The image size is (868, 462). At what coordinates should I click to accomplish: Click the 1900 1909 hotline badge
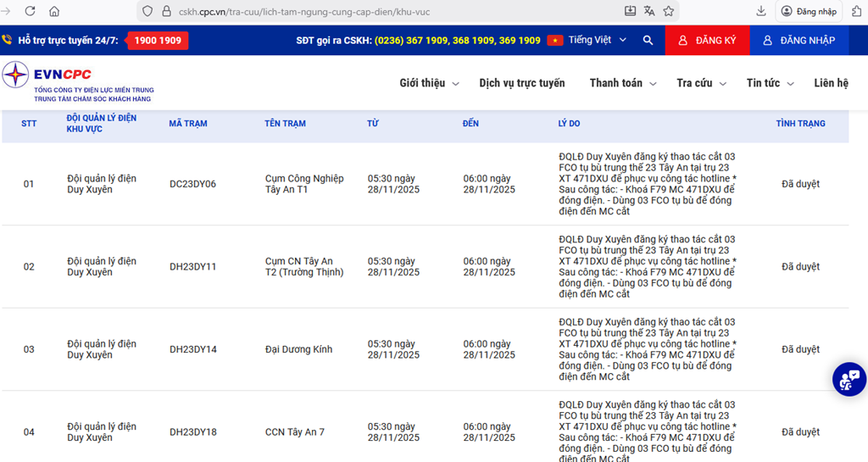pyautogui.click(x=157, y=41)
